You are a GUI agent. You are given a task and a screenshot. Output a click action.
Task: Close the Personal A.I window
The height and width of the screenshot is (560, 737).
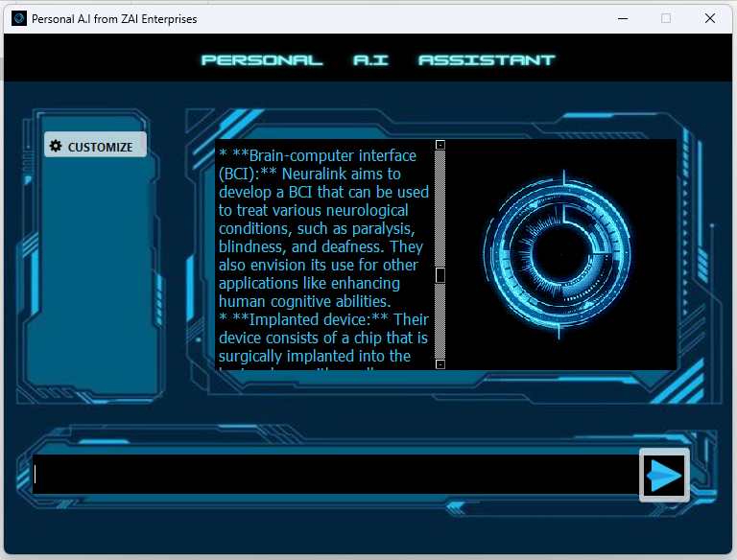(710, 19)
